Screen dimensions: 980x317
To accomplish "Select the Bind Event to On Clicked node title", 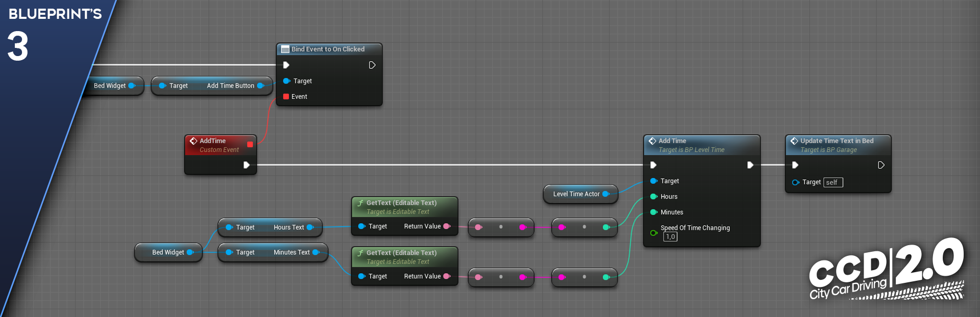I will point(328,49).
